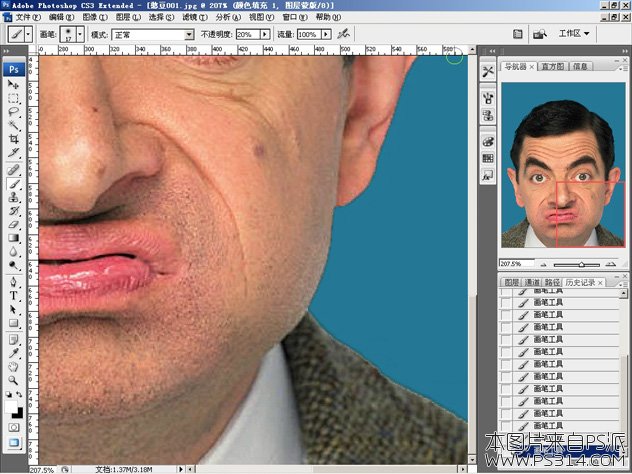632x474 pixels.
Task: Open the flow slider arrow
Action: pos(326,35)
